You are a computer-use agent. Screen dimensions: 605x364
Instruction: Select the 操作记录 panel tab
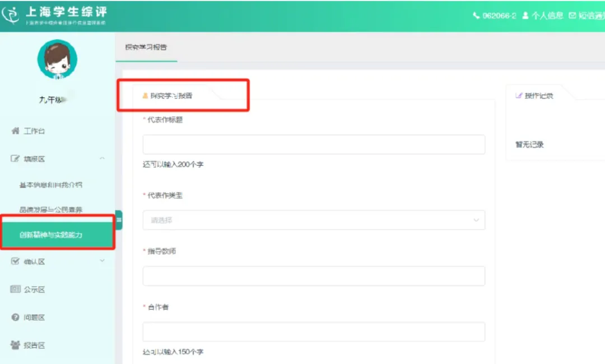click(x=539, y=96)
